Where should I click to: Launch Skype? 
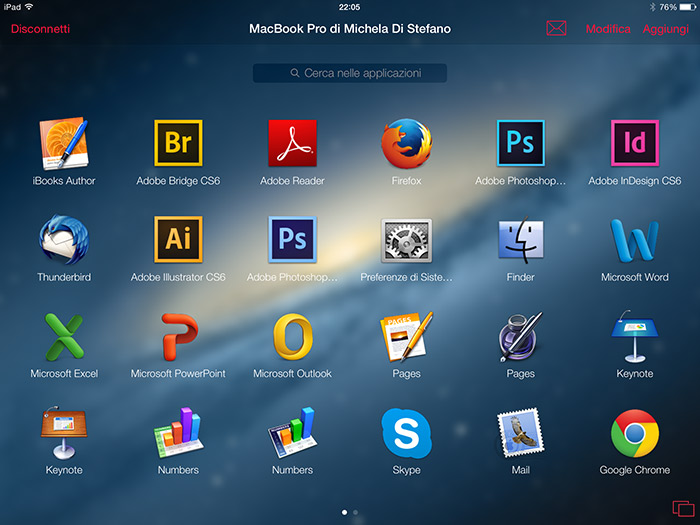[407, 433]
